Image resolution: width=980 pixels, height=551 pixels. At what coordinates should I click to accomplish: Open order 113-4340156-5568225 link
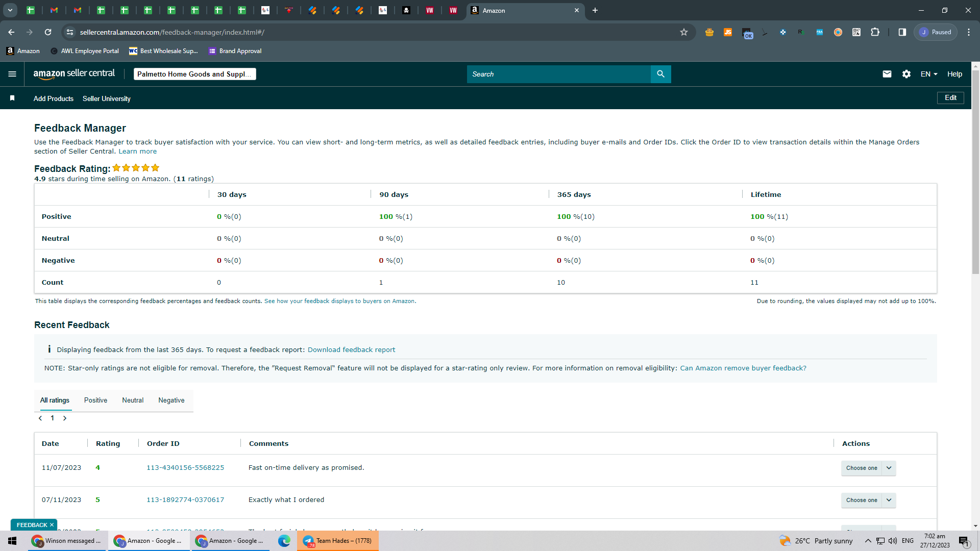185,467
